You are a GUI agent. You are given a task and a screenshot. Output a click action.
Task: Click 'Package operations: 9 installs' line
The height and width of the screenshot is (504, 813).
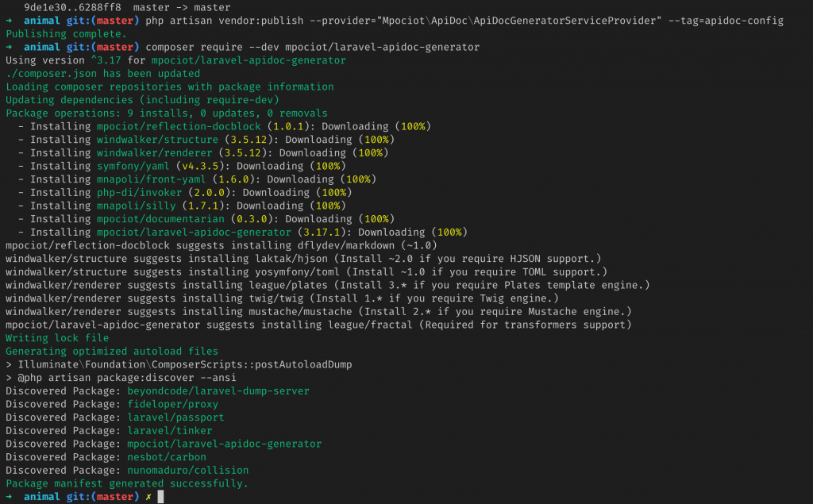tap(167, 113)
